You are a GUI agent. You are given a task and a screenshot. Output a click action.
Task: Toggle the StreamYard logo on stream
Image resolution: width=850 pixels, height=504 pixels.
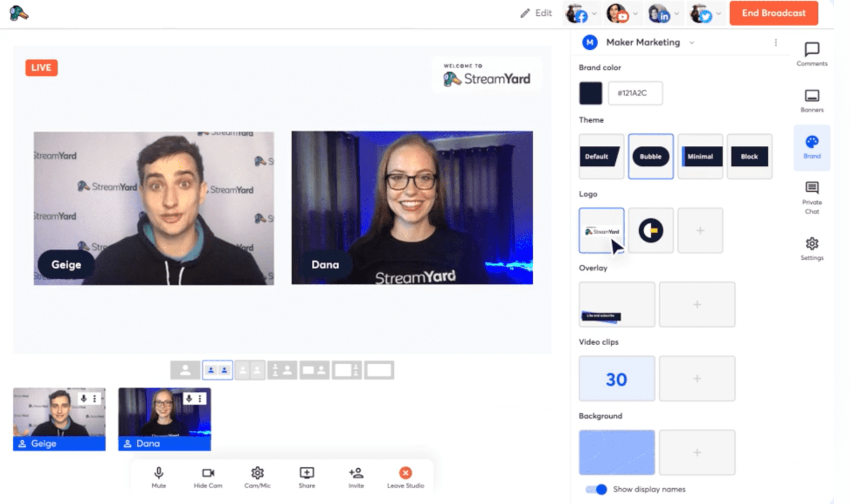pos(601,230)
